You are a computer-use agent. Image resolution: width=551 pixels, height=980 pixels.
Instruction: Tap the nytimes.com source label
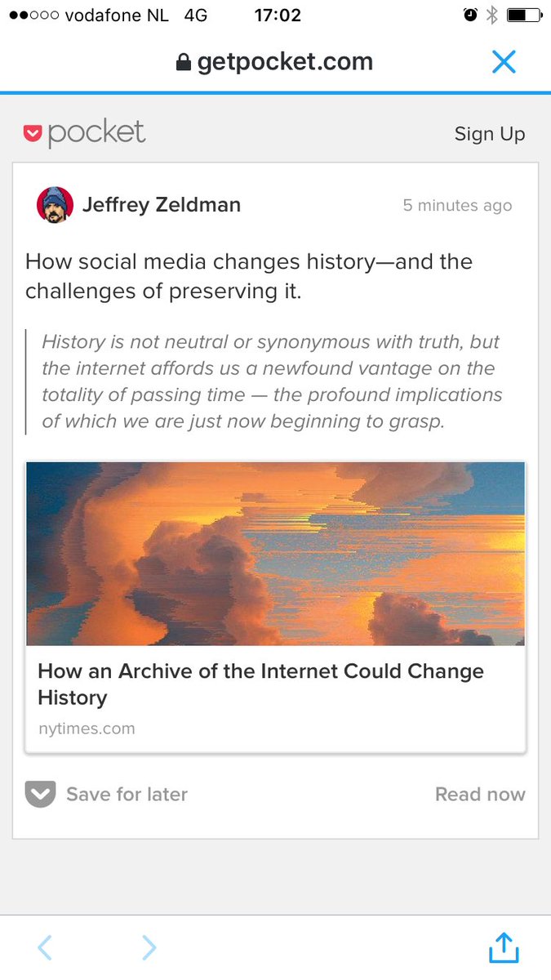[x=87, y=728]
